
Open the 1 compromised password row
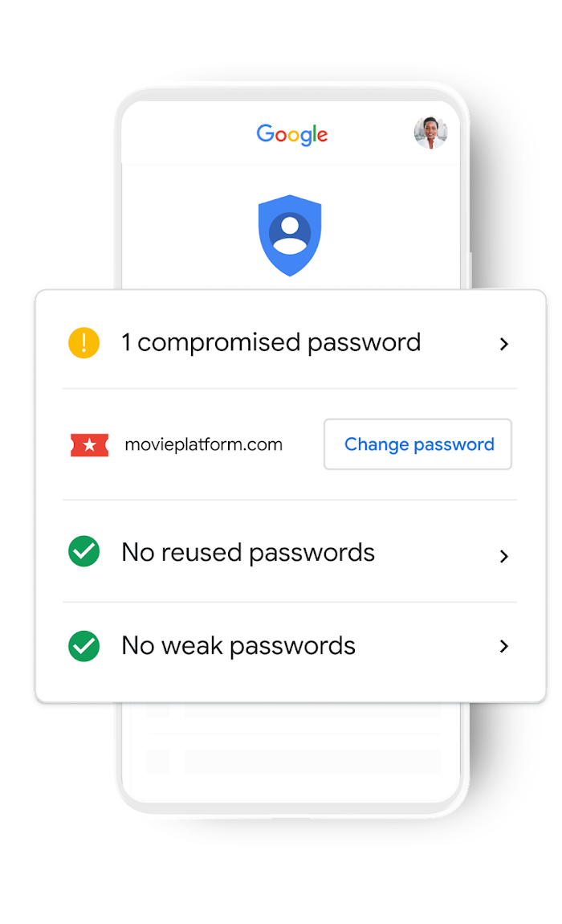coord(290,343)
